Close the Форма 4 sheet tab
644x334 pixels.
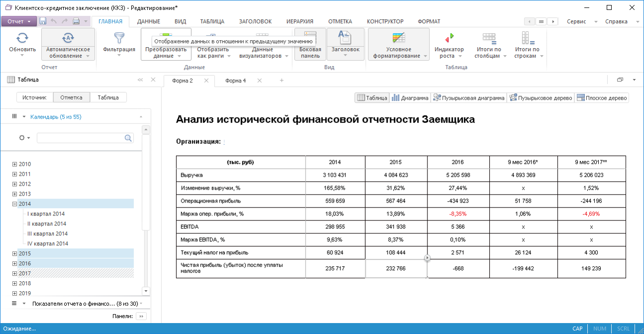(259, 81)
